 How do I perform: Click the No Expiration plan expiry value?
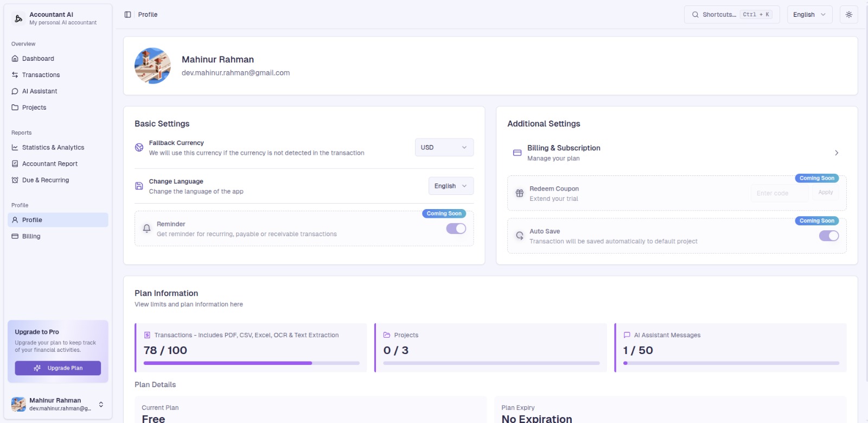[537, 419]
